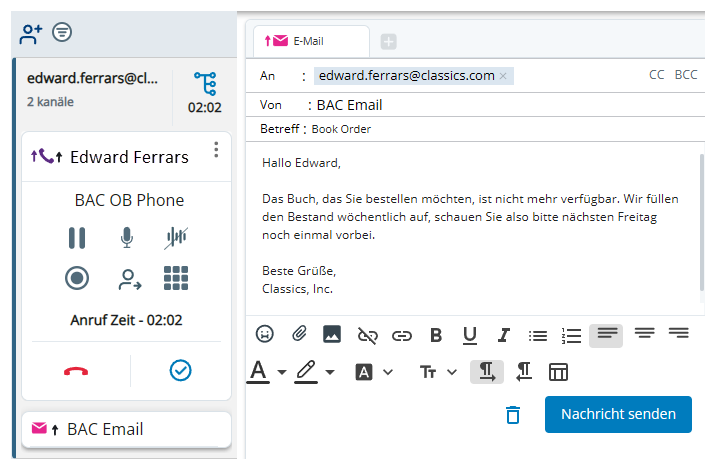Screen dimensions: 717x471
Task: Transfer the call with the person-arrow icon
Action: (130, 280)
